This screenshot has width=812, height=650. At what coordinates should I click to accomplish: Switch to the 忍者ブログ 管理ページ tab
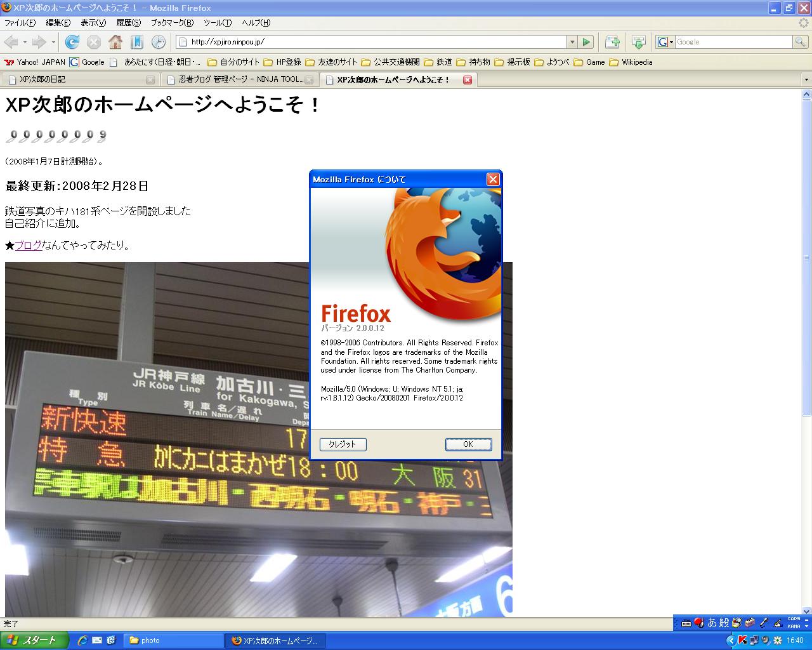[x=239, y=80]
